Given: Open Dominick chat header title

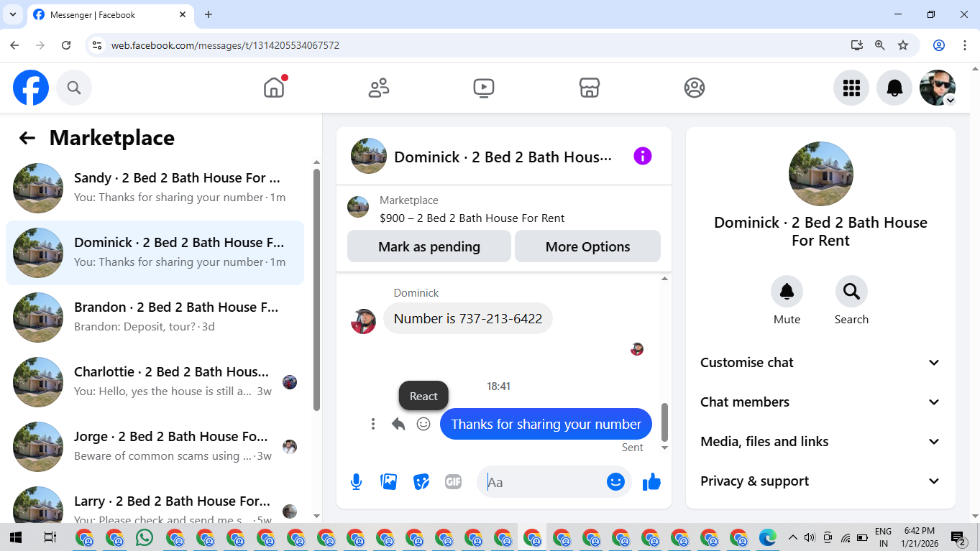Looking at the screenshot, I should [x=503, y=157].
